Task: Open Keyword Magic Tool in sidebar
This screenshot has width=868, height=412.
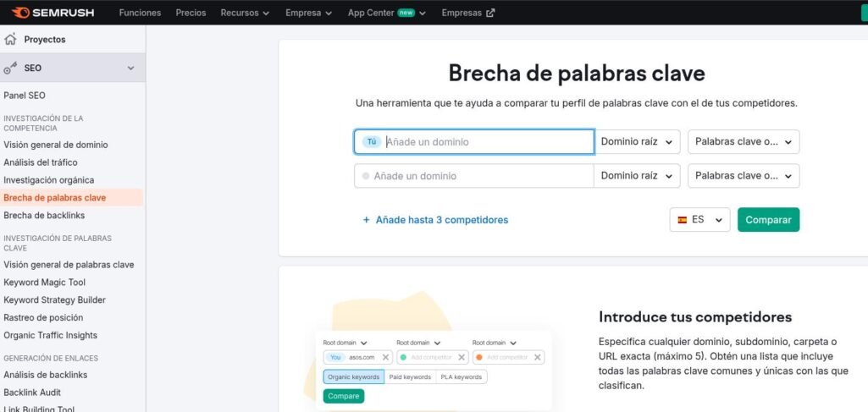Action: pyautogui.click(x=44, y=283)
